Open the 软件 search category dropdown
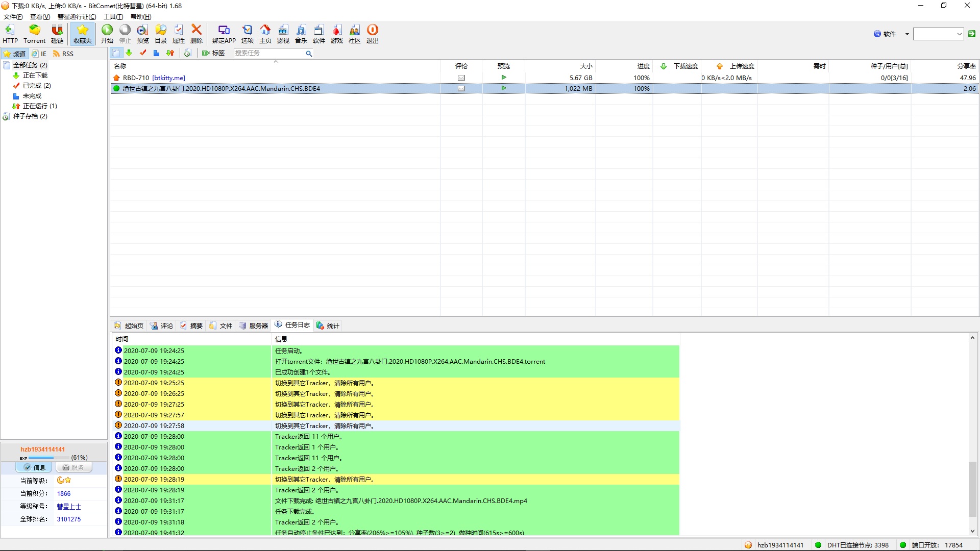Viewport: 980px width, 551px height. tap(906, 34)
